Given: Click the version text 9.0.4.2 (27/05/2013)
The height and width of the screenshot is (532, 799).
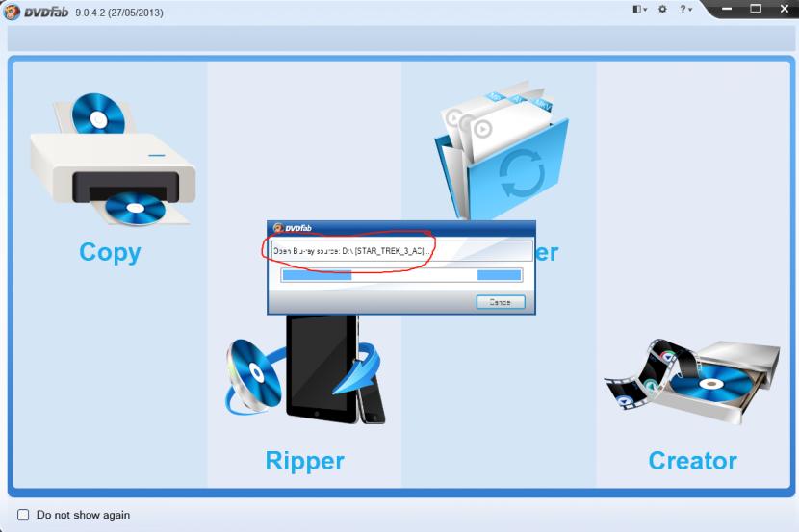Looking at the screenshot, I should (119, 13).
